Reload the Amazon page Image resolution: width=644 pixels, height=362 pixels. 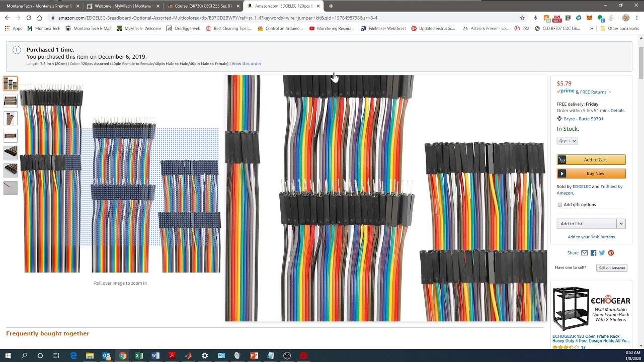29,18
